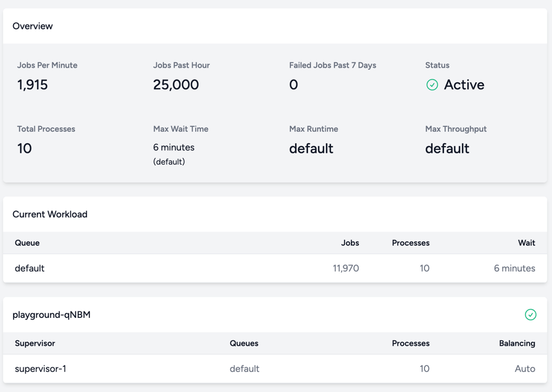Screen dimensions: 552x392
Task: Click the Total Processes value 10
Action: click(x=25, y=149)
